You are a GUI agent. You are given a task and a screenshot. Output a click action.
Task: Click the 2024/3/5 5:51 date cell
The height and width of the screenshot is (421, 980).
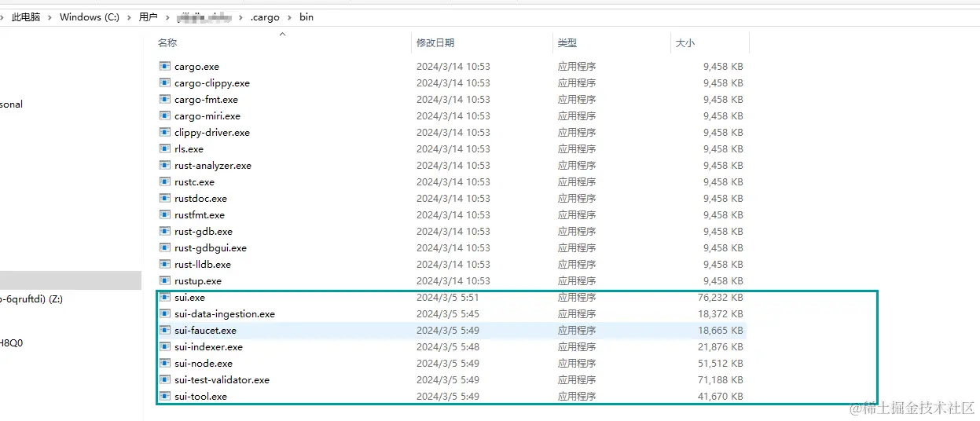point(448,298)
